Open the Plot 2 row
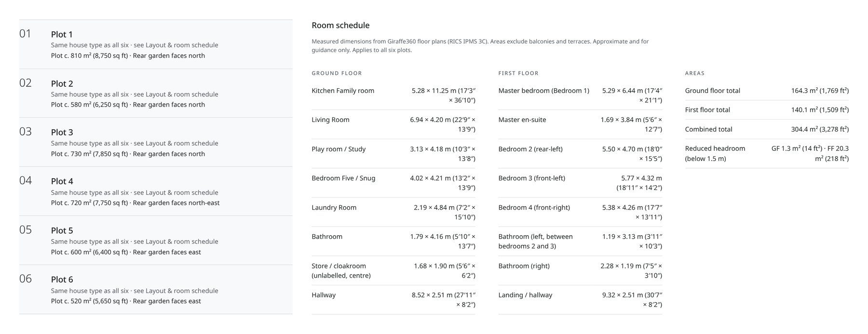The height and width of the screenshot is (334, 868). [x=156, y=94]
